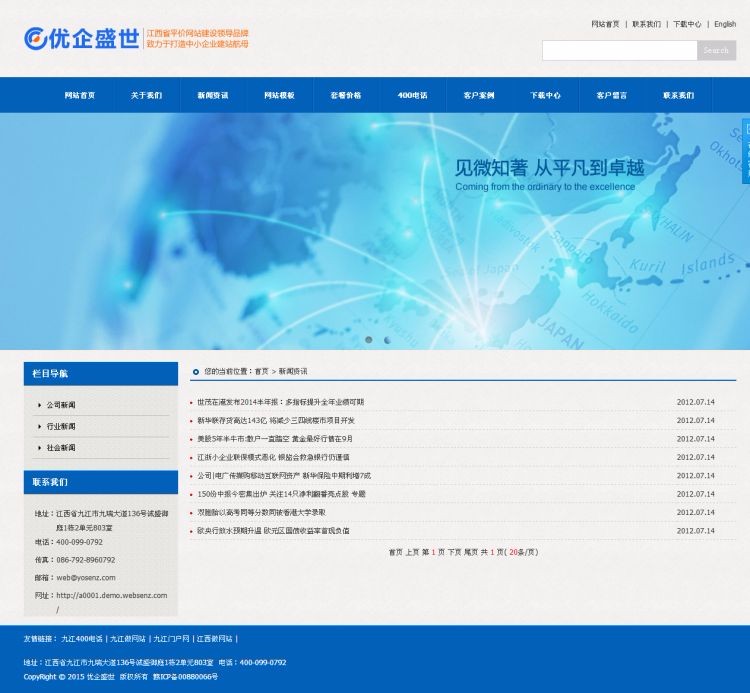Open article 世茂在港发布2014半年报
This screenshot has width=750, height=693.
280,402
